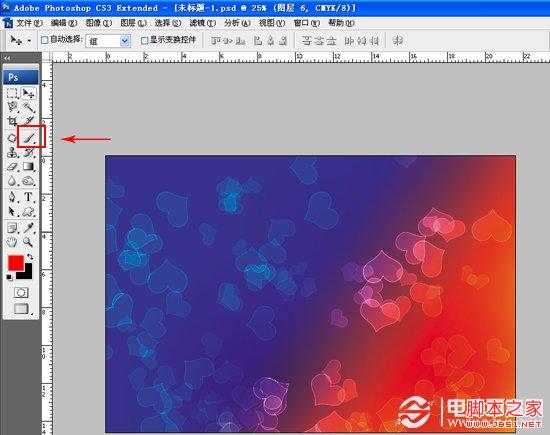Click align left edges icon
550x435 pixels.
(258, 41)
